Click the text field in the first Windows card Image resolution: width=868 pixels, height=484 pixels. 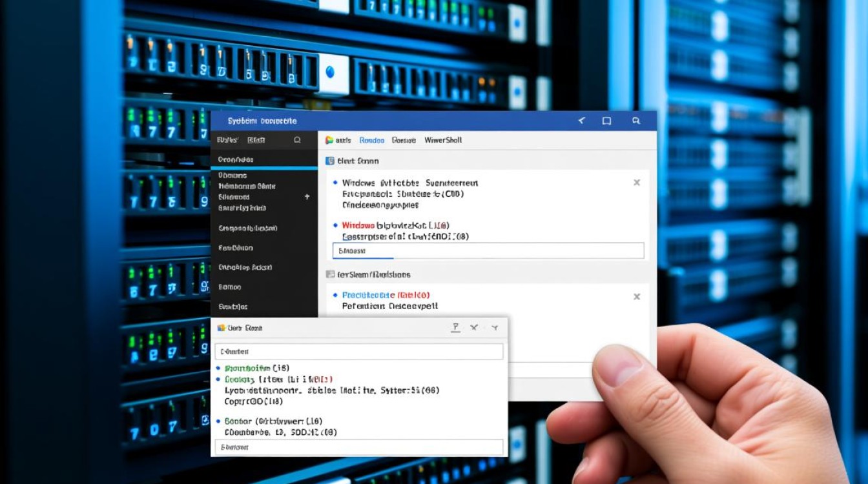[x=488, y=250]
